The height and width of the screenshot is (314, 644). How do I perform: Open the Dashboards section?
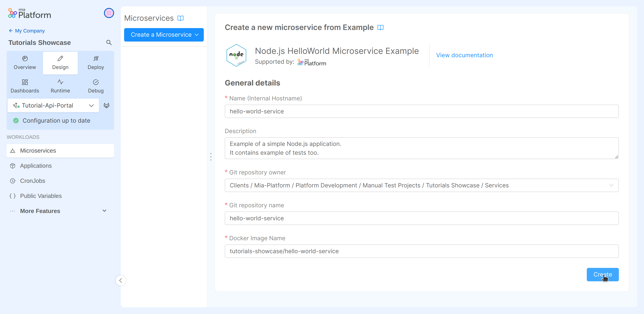pyautogui.click(x=25, y=86)
